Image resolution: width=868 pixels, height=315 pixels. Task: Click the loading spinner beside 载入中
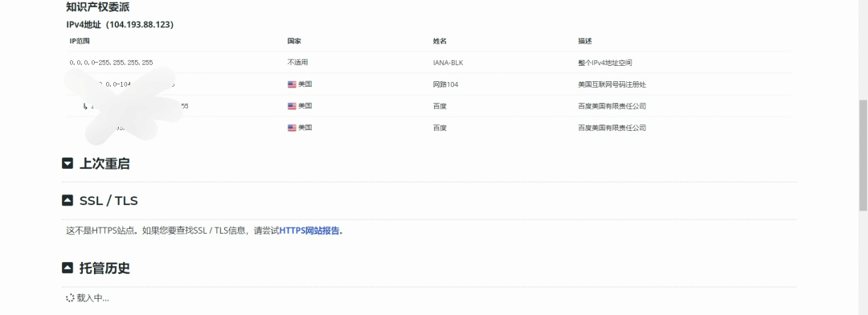click(70, 298)
